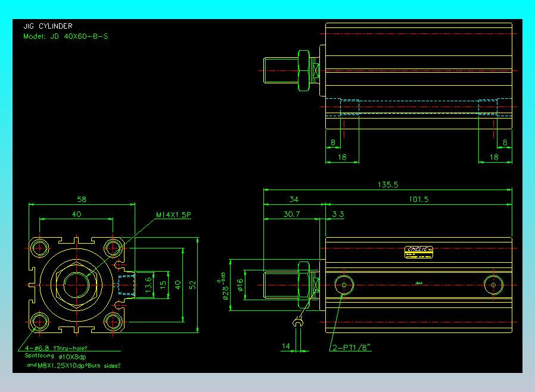Screen dimensions: 535x392
Task: Select the "52" height dimension text
Action: click(193, 285)
